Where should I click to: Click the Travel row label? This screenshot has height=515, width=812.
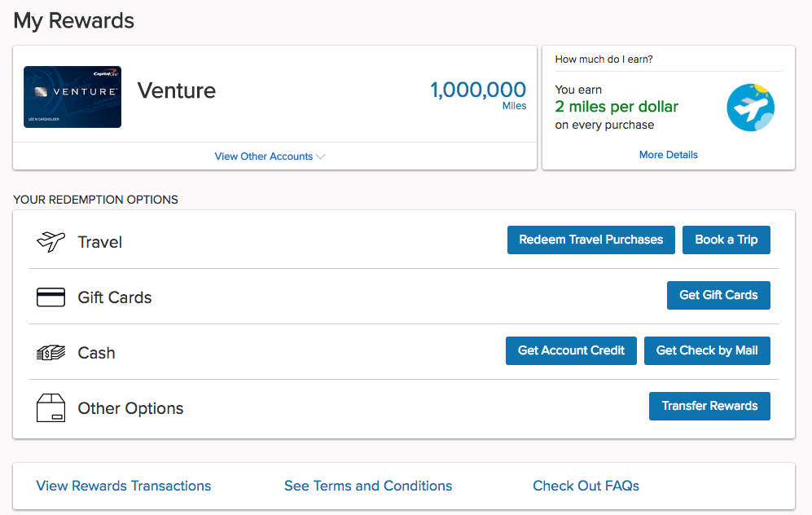100,243
